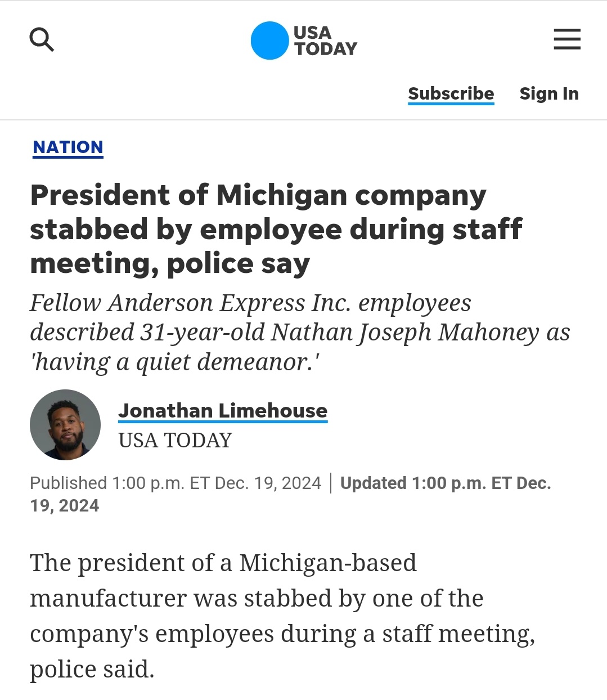The width and height of the screenshot is (607, 700).
Task: Click the italic article subheadline
Action: (300, 333)
